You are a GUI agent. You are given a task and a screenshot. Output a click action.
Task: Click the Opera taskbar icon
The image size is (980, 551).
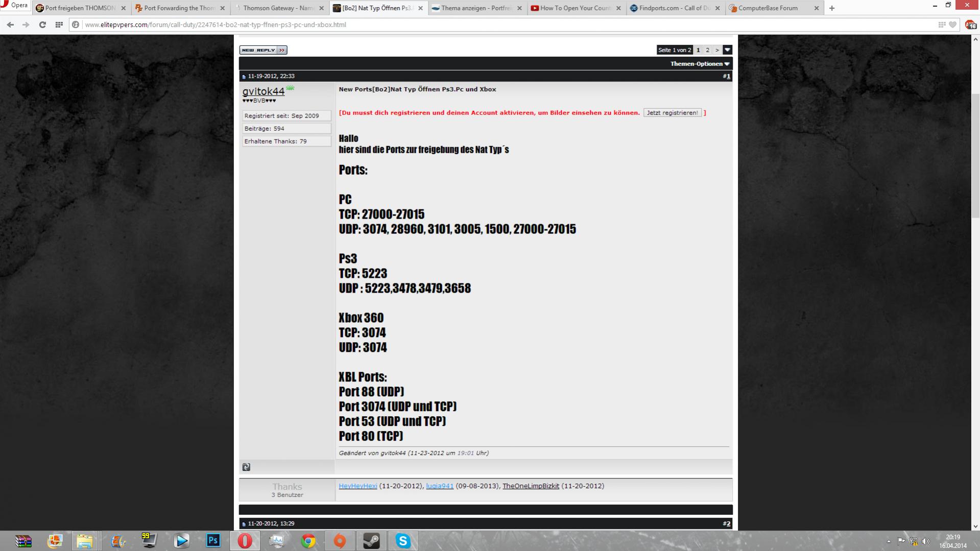tap(245, 541)
